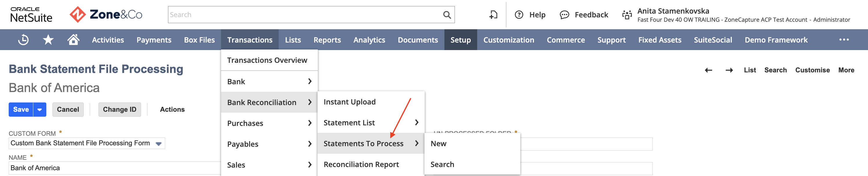This screenshot has width=868, height=176.
Task: Open the Feedback speech bubble icon
Action: (564, 15)
